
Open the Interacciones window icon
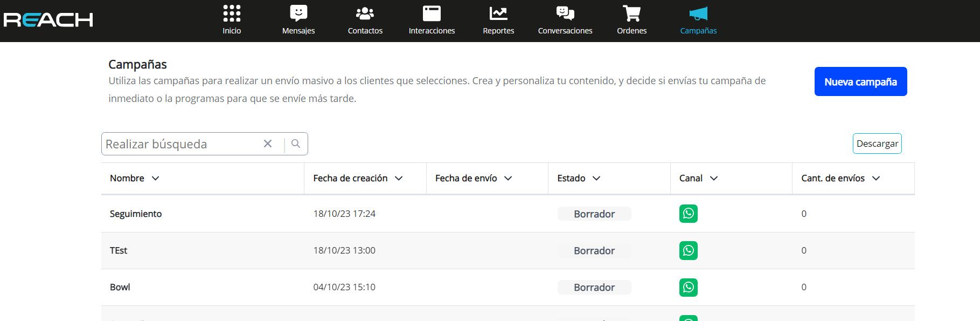[x=432, y=13]
